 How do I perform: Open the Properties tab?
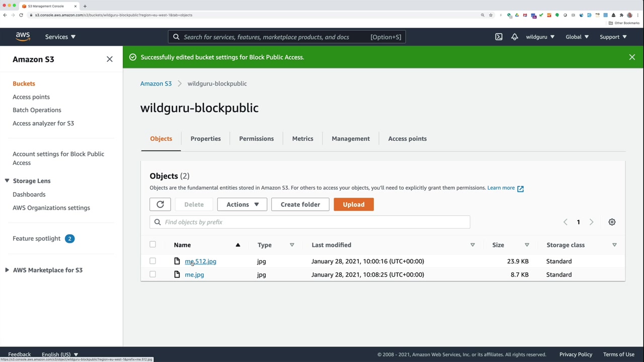click(x=205, y=139)
